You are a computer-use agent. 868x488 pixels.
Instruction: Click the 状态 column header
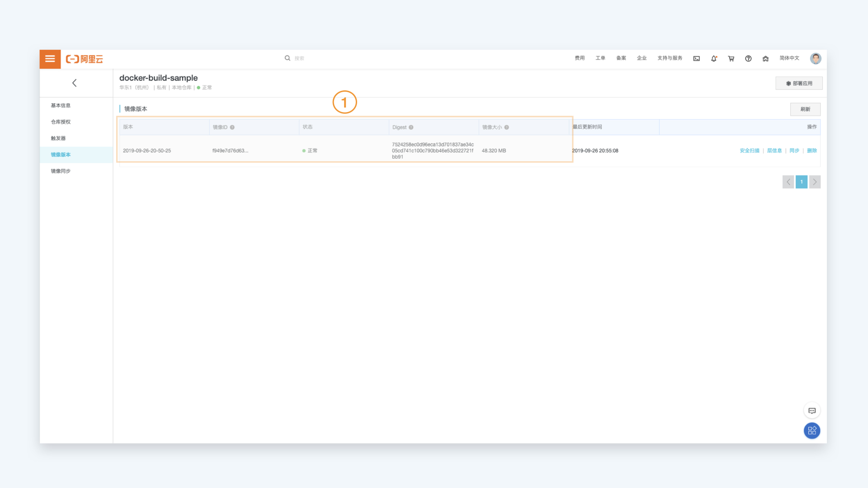307,127
